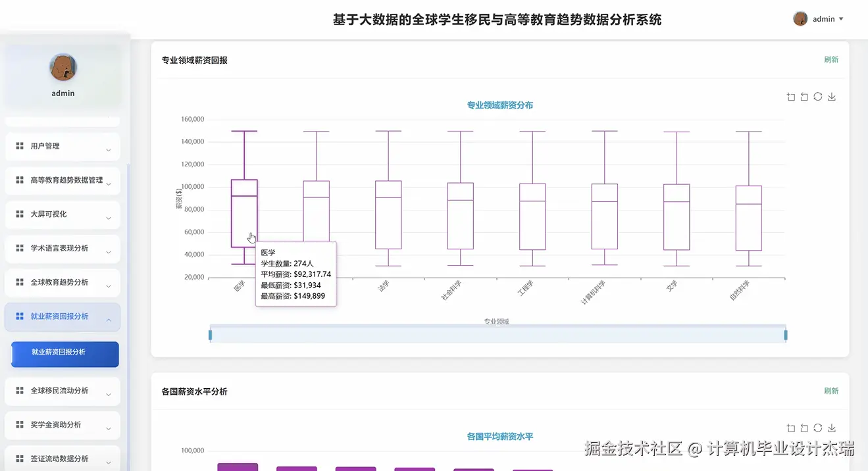Click the grid icon beside 用户管理
Image resolution: width=868 pixels, height=471 pixels.
[20, 146]
